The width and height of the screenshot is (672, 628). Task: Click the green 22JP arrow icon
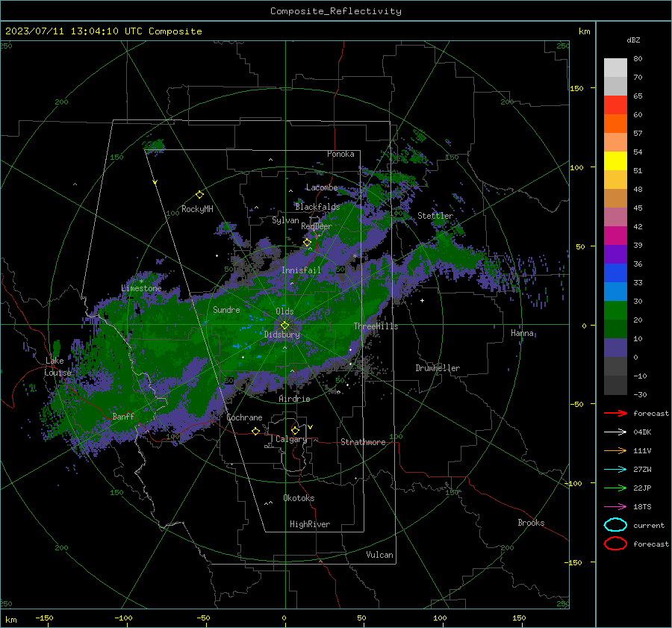615,488
